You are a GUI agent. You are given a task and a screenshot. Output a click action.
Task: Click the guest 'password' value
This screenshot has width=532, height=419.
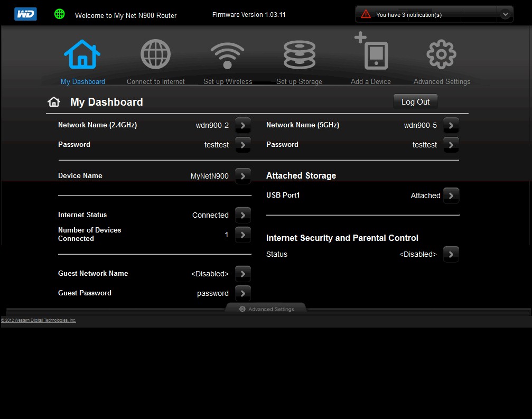[213, 293]
